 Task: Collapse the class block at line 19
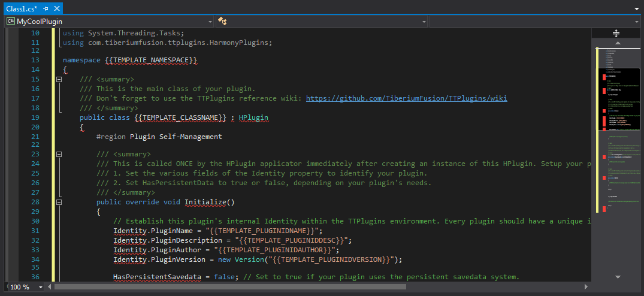(x=59, y=117)
